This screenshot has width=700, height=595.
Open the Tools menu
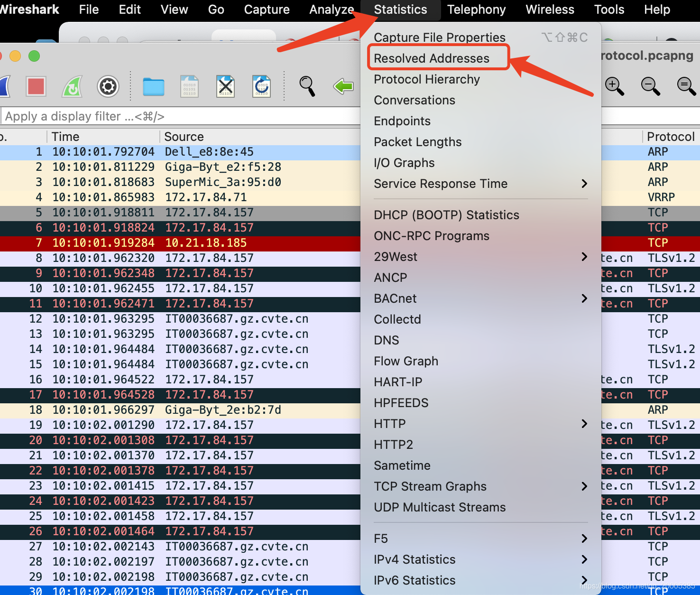609,9
